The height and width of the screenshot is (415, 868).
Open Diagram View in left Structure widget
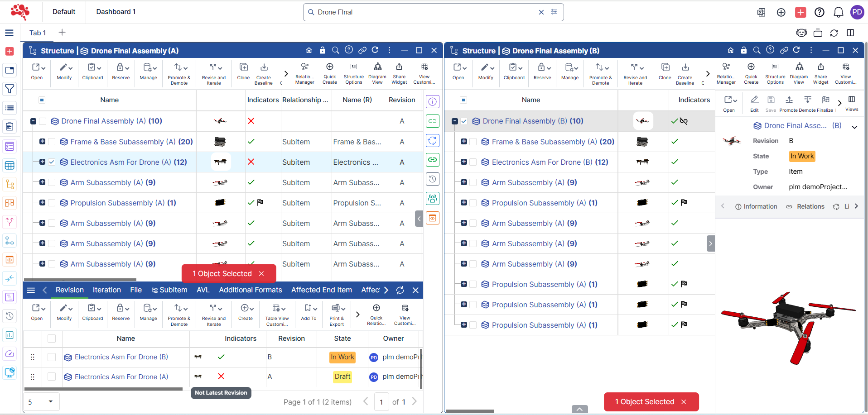click(377, 74)
